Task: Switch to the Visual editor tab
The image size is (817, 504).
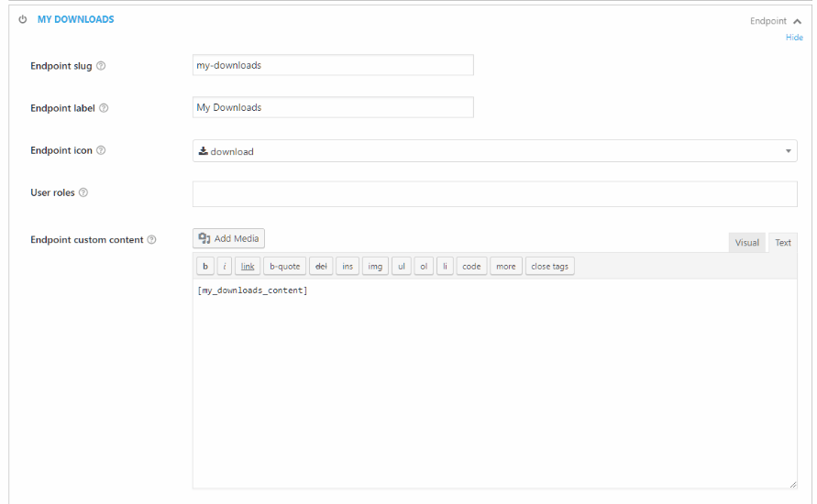Action: 746,243
